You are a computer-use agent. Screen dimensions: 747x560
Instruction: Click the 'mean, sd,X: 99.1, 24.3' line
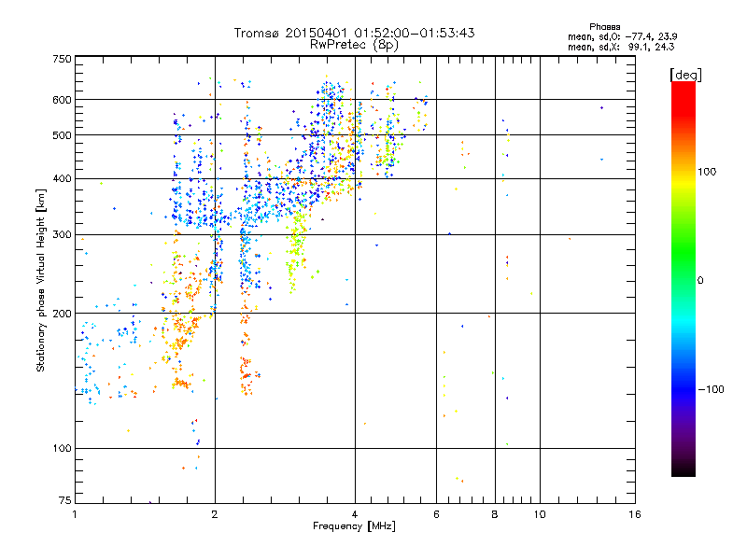[621, 48]
